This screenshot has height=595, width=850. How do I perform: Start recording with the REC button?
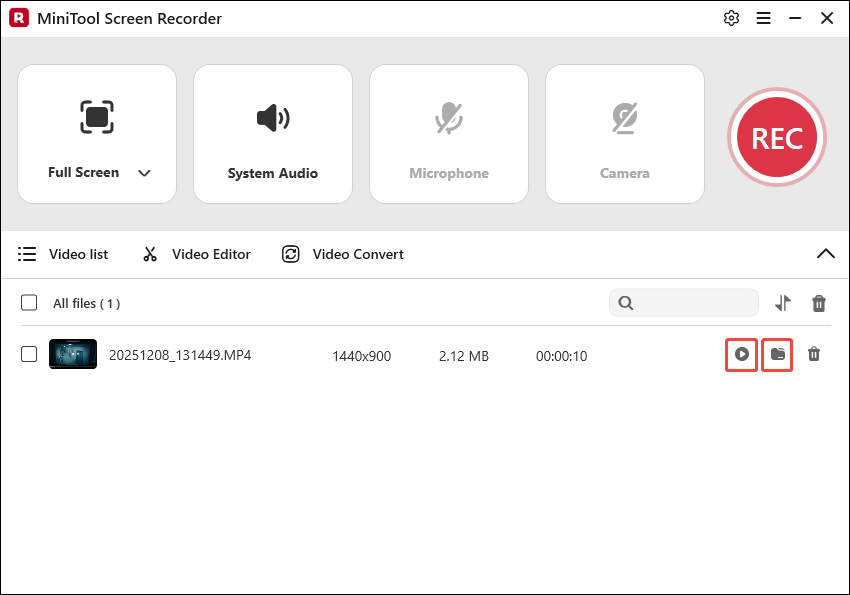(x=777, y=137)
